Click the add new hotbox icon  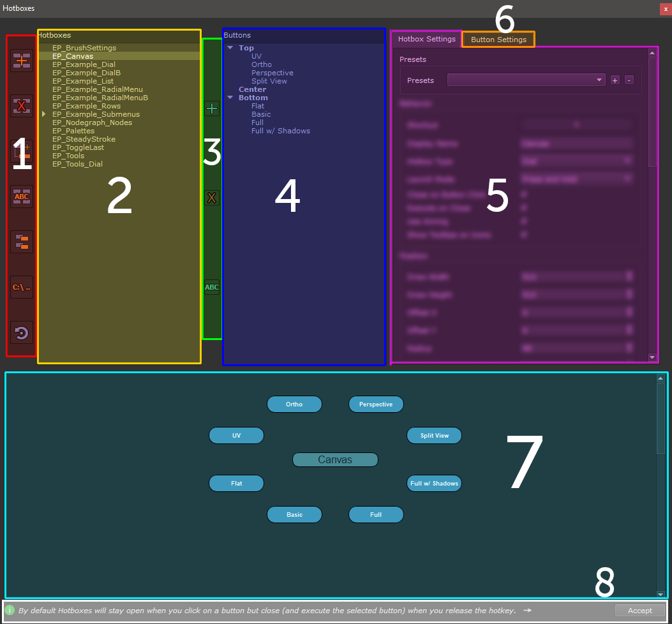click(x=22, y=61)
